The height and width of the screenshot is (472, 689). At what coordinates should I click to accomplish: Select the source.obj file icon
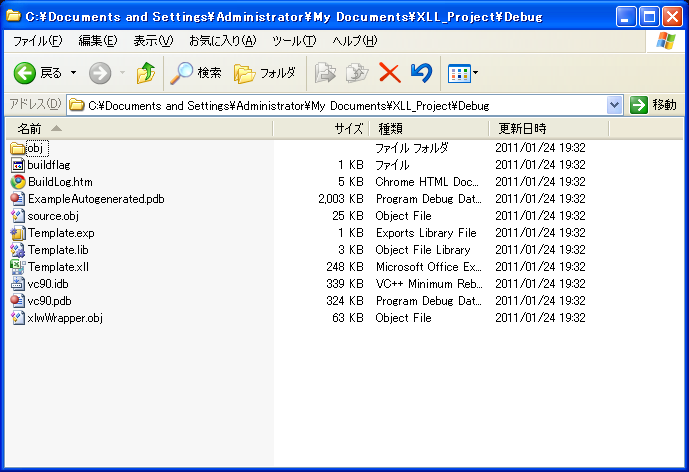click(18, 216)
